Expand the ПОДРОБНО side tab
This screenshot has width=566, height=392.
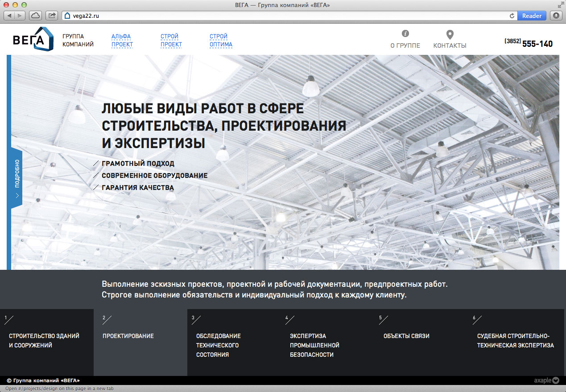point(17,178)
